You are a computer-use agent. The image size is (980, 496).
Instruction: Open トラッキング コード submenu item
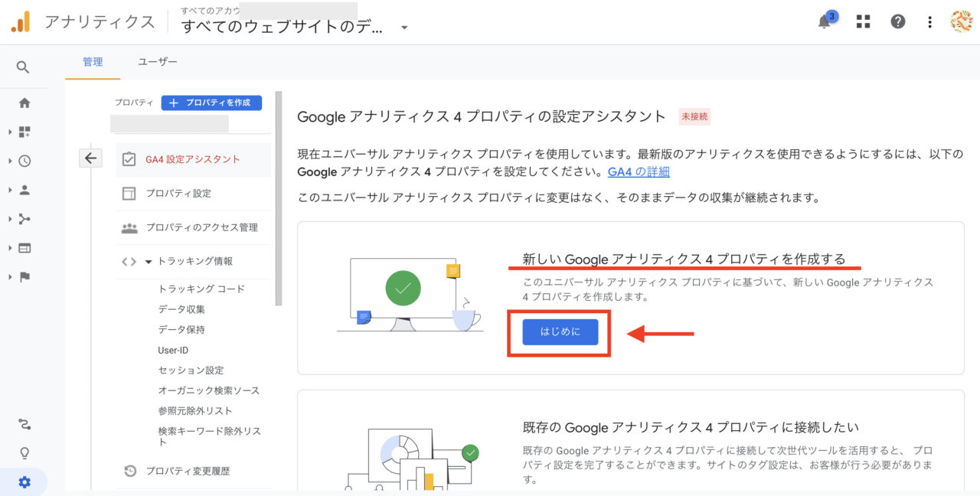click(x=201, y=289)
